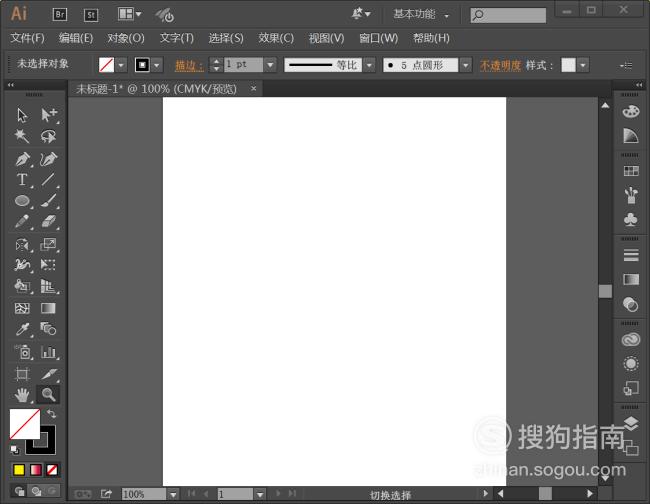The width and height of the screenshot is (650, 504).
Task: Click the 不透明度 opacity link
Action: click(500, 65)
